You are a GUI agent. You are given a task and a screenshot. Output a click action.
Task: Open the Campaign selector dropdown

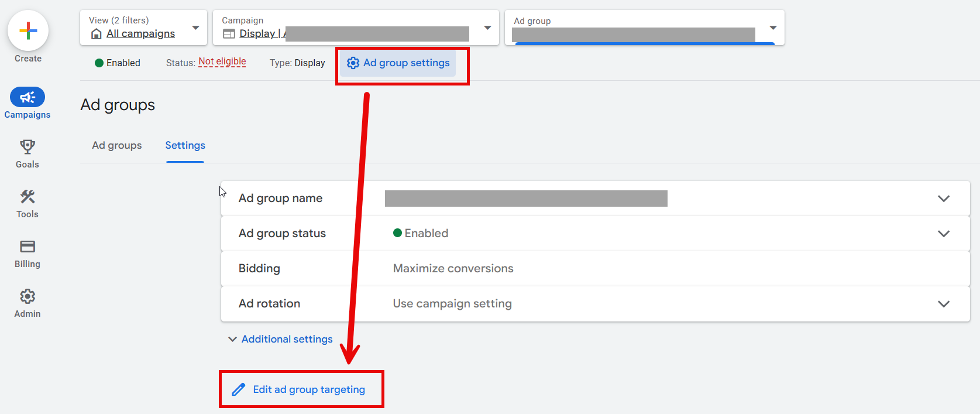coord(487,28)
